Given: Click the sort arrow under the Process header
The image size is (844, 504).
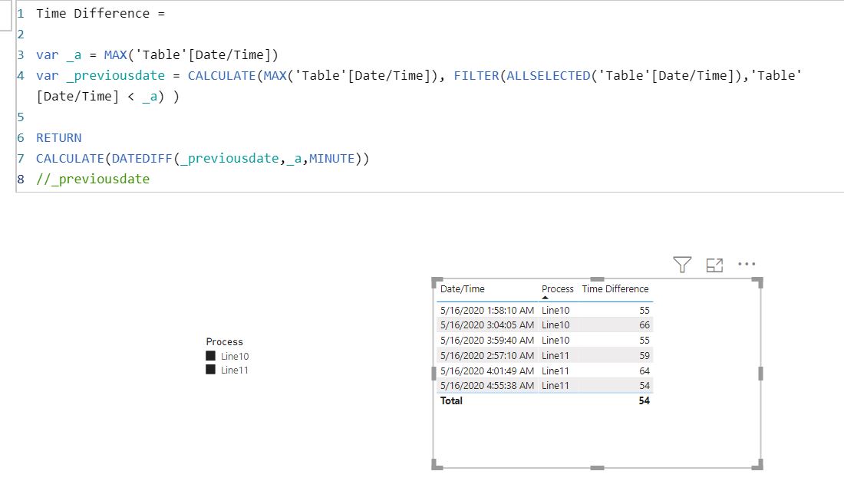Looking at the screenshot, I should [x=545, y=298].
